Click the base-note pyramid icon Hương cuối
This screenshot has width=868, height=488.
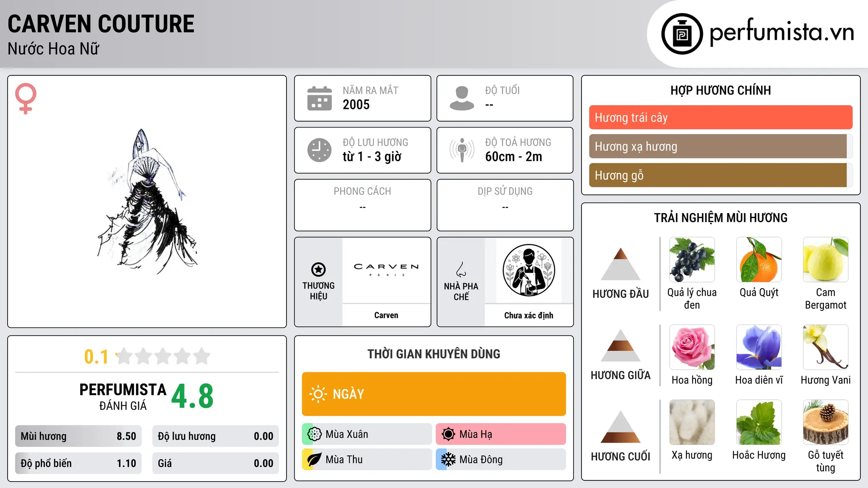coord(620,427)
